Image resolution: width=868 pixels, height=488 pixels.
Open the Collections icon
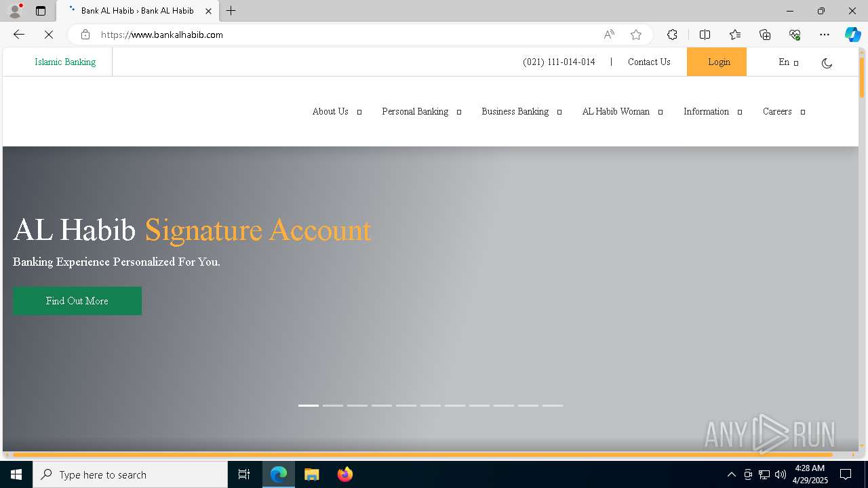pyautogui.click(x=765, y=35)
